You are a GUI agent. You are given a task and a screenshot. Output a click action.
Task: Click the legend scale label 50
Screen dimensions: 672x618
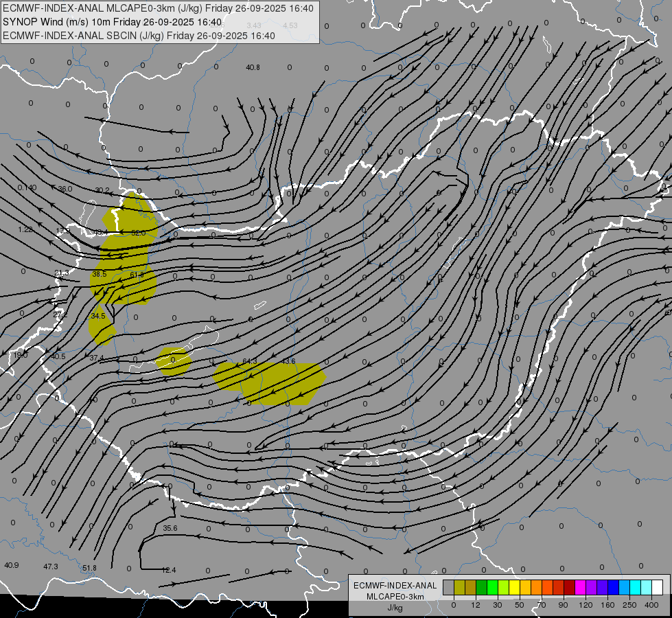coord(520,605)
